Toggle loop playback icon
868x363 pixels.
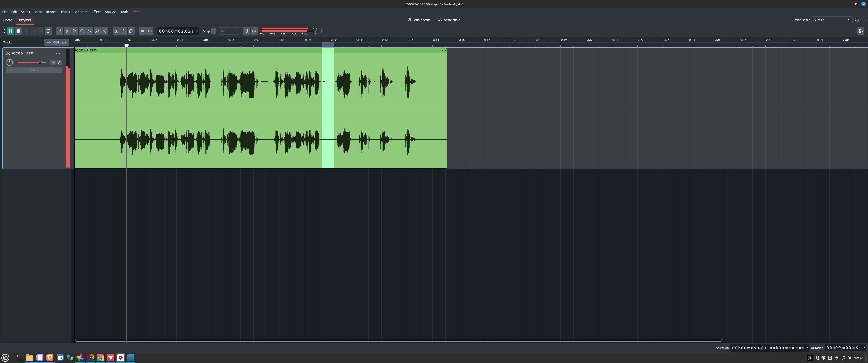click(48, 31)
